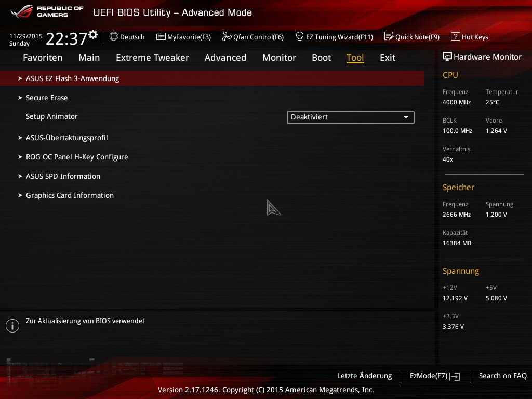This screenshot has width=532, height=399.
Task: Click BCLK value 100.0 MHz
Action: pyautogui.click(x=457, y=130)
